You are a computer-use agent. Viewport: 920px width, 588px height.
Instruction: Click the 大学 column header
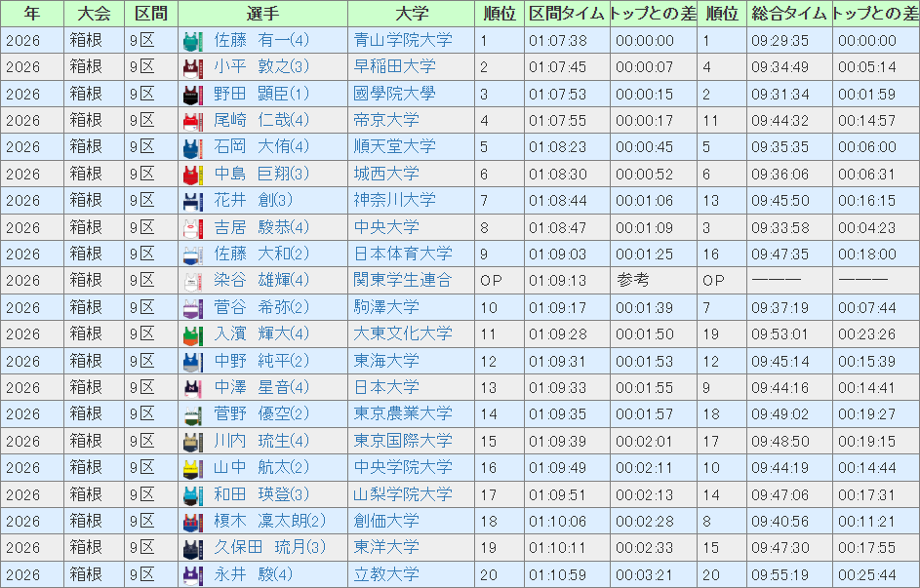(x=411, y=14)
